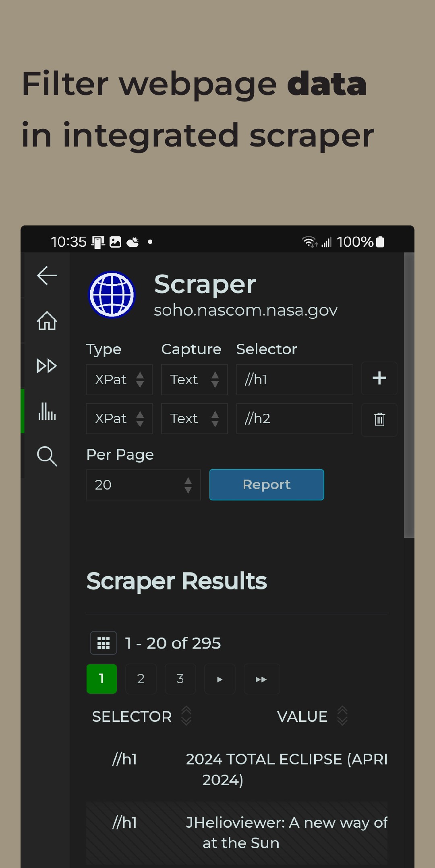This screenshot has height=868, width=435.
Task: Delete the //h2 selector row
Action: click(379, 420)
